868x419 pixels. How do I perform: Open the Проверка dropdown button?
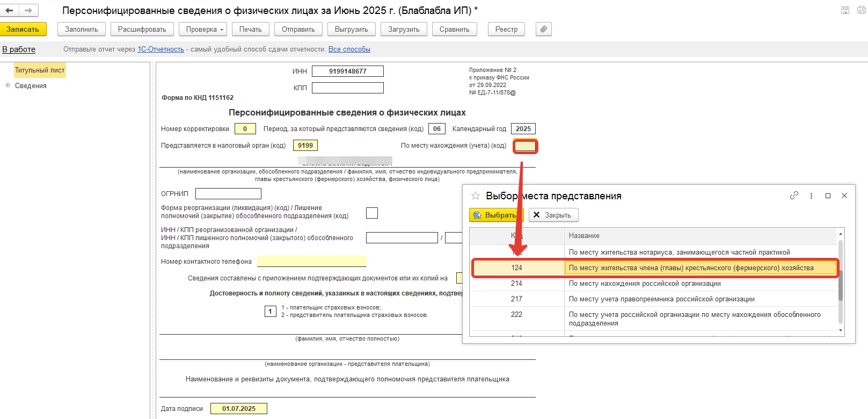pos(203,29)
